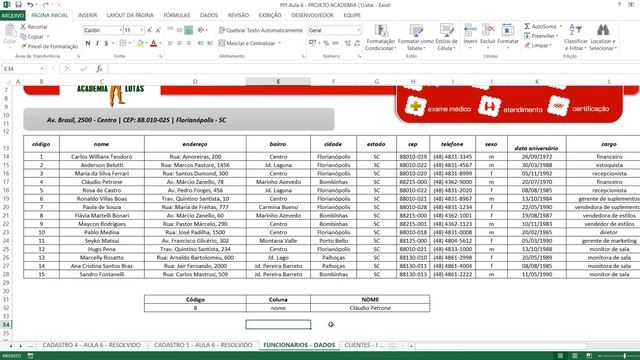
Task: Open the font size 11 dropdown
Action: coord(142,30)
